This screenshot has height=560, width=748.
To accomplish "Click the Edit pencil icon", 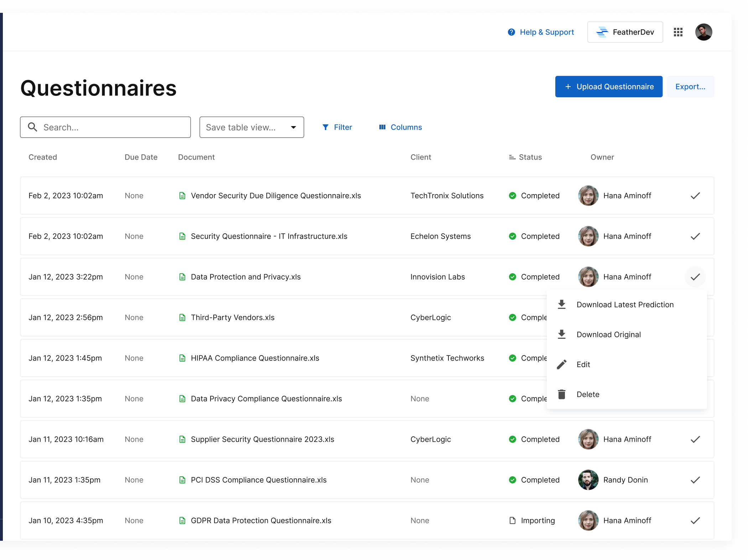I will click(x=562, y=364).
